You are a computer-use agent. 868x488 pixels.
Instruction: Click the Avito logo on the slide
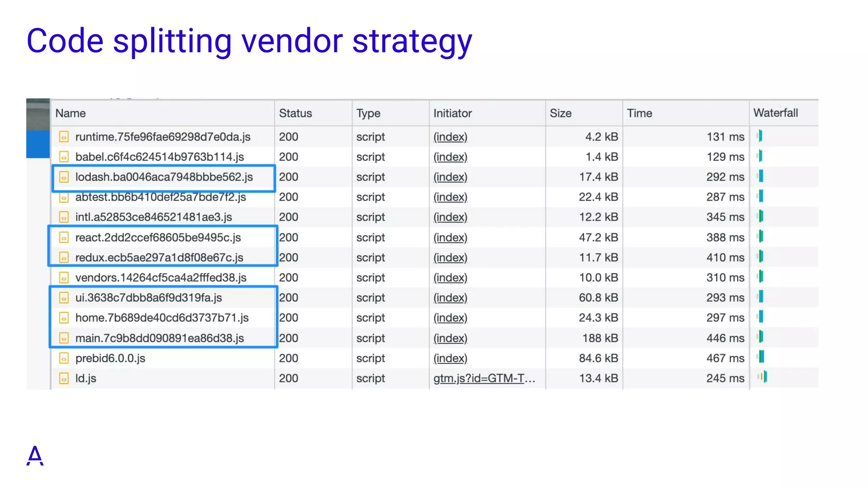(35, 456)
